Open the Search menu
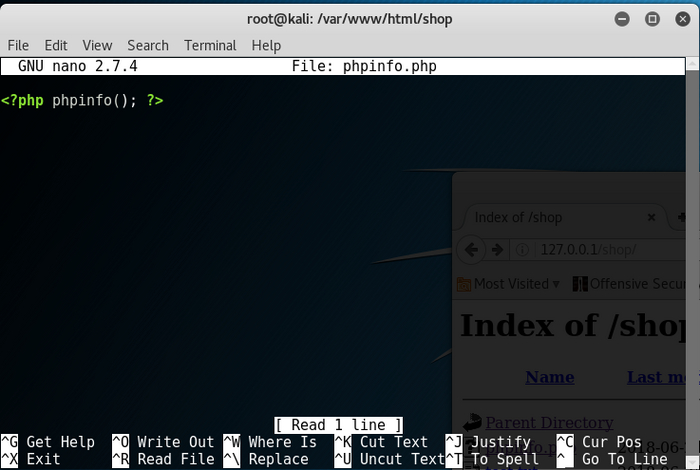Viewport: 700px width, 470px height. coord(148,46)
